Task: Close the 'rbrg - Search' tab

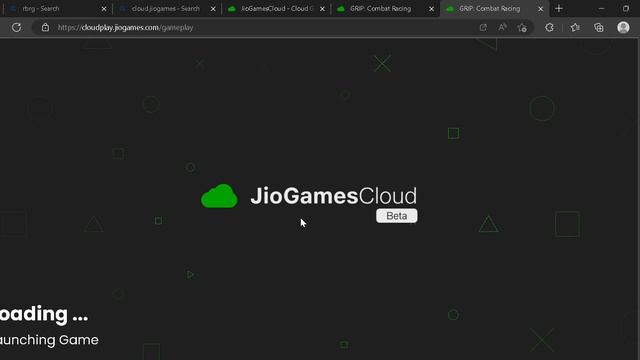Action: 104,9
